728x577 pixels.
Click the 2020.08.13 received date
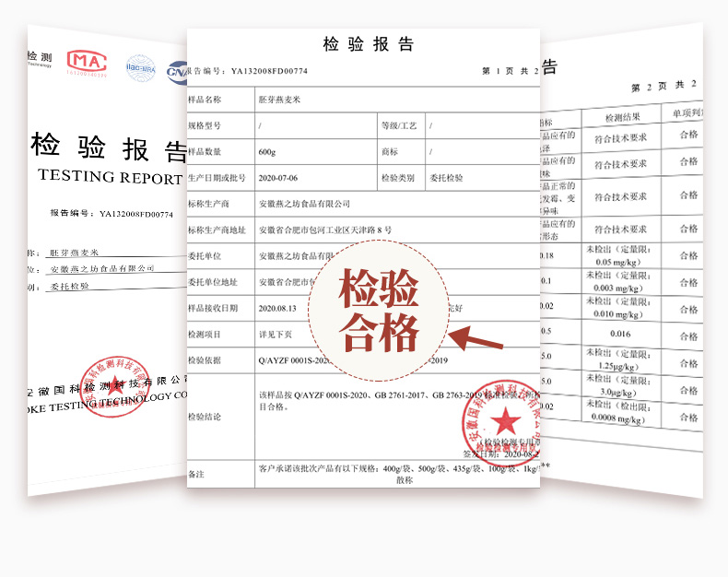pyautogui.click(x=277, y=309)
